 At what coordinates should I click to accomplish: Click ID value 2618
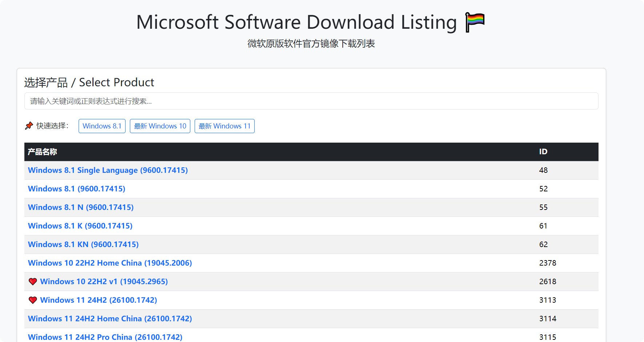coord(548,282)
